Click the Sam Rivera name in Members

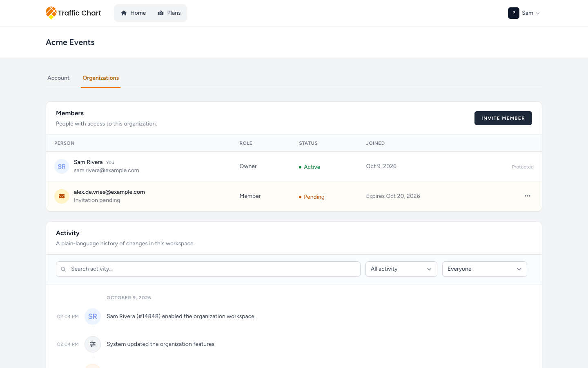click(88, 162)
